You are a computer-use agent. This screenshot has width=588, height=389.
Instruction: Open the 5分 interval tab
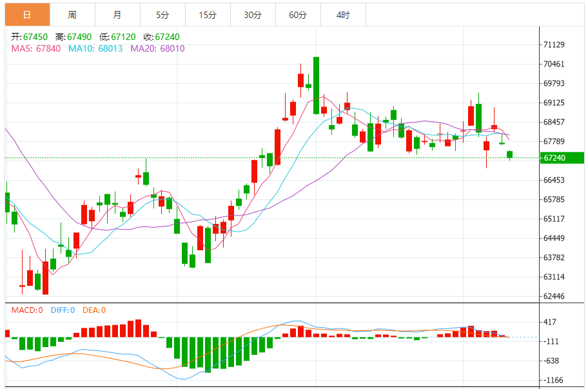[162, 15]
